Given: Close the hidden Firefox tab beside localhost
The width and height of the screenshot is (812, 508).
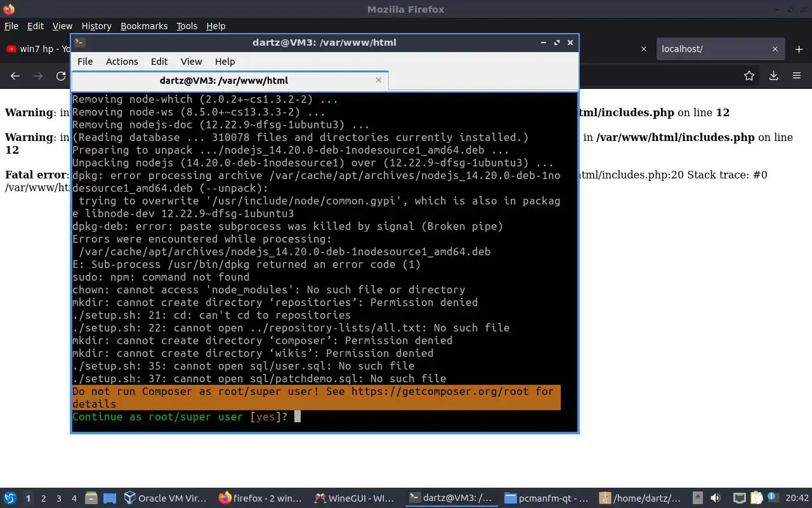Looking at the screenshot, I should tap(643, 49).
